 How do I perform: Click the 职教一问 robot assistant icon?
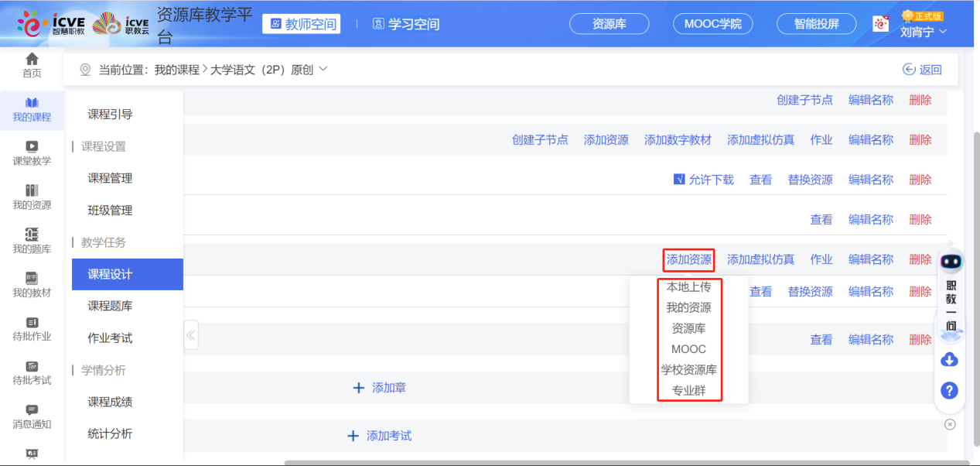coord(951,262)
